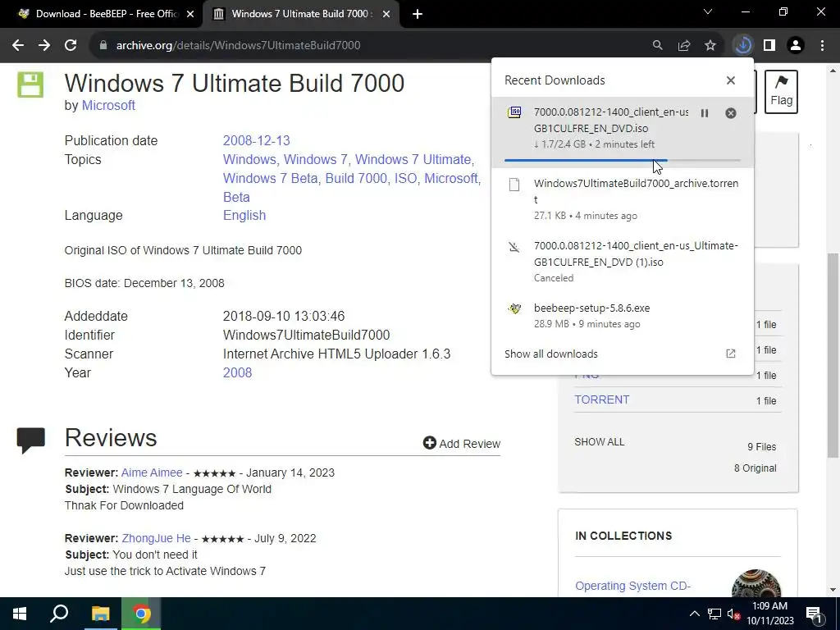Open reviewer Aime Aimee's profile
The image size is (840, 630).
click(x=152, y=473)
